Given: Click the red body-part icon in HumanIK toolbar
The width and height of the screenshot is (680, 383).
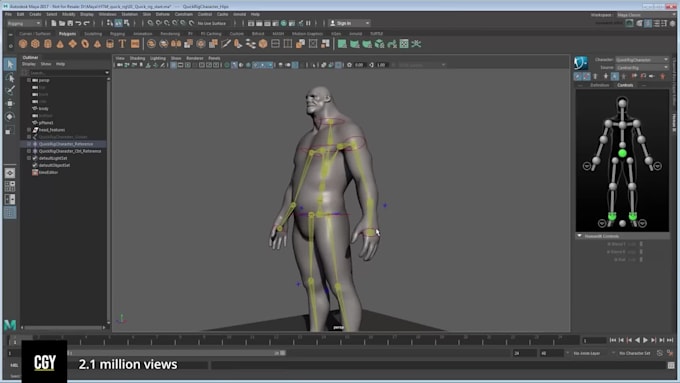Looking at the screenshot, I should [x=662, y=76].
